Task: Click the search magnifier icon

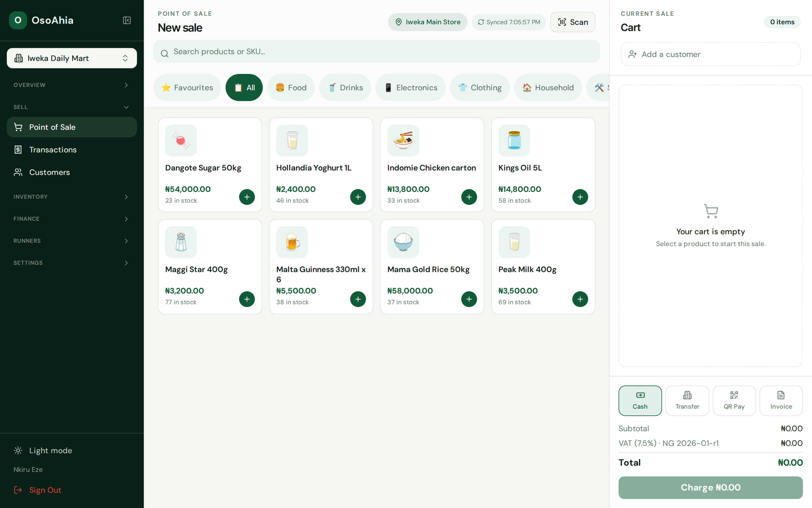Action: tap(164, 53)
